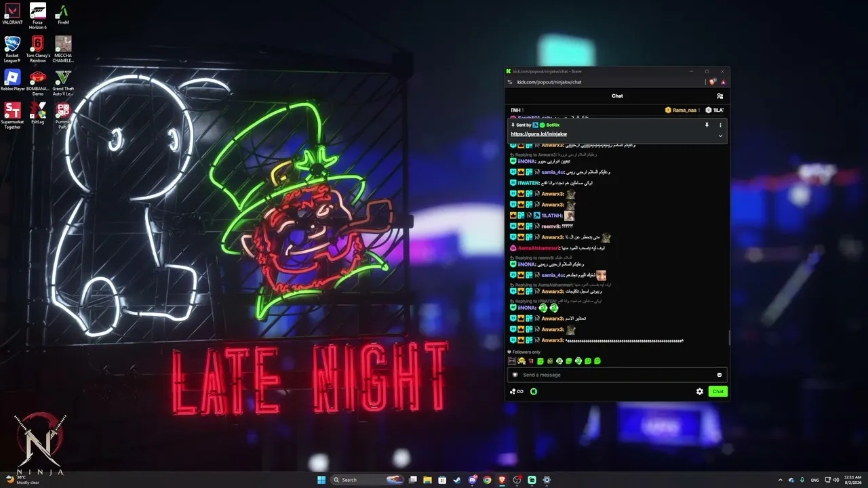Viewport: 868px width, 488px height.
Task: Select Tom Clancy's Rainbow Six icon
Action: click(38, 49)
